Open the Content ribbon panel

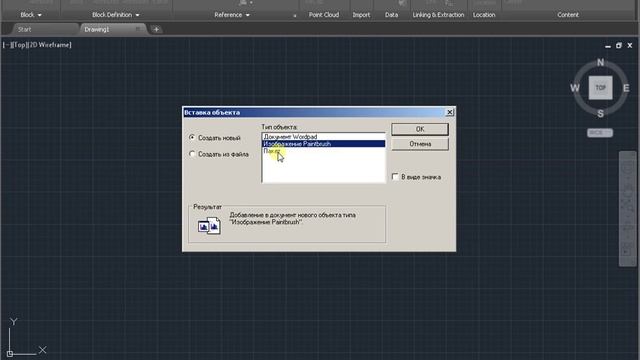(568, 15)
